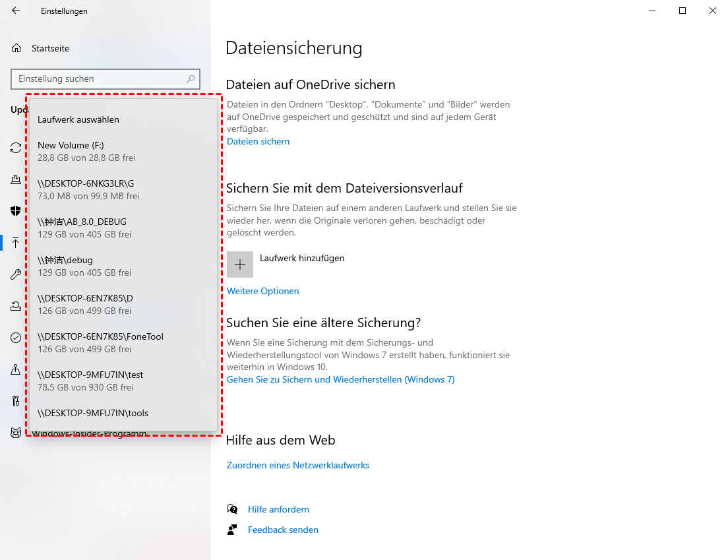Click the troubleshoot wrench icon in sidebar
Image resolution: width=728 pixels, height=560 pixels.
point(16,274)
